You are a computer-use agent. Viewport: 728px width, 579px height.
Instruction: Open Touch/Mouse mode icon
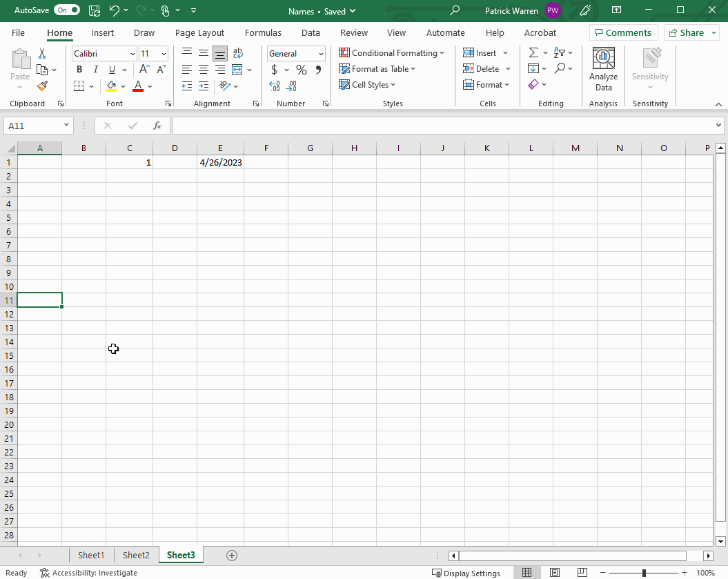(165, 10)
